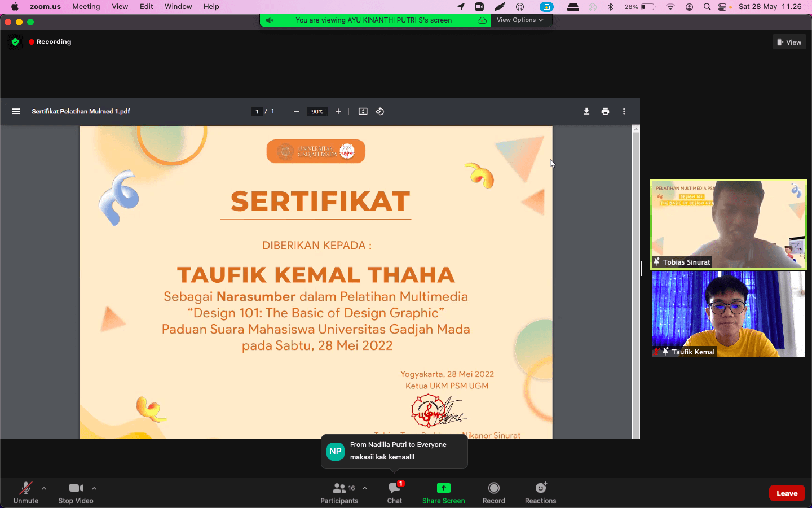Click the Apple logo menu
The height and width of the screenshot is (508, 812).
tap(15, 7)
